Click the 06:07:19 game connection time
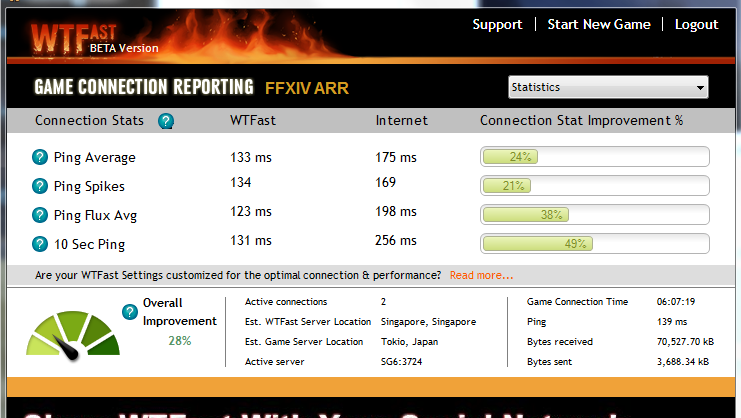 pyautogui.click(x=676, y=301)
